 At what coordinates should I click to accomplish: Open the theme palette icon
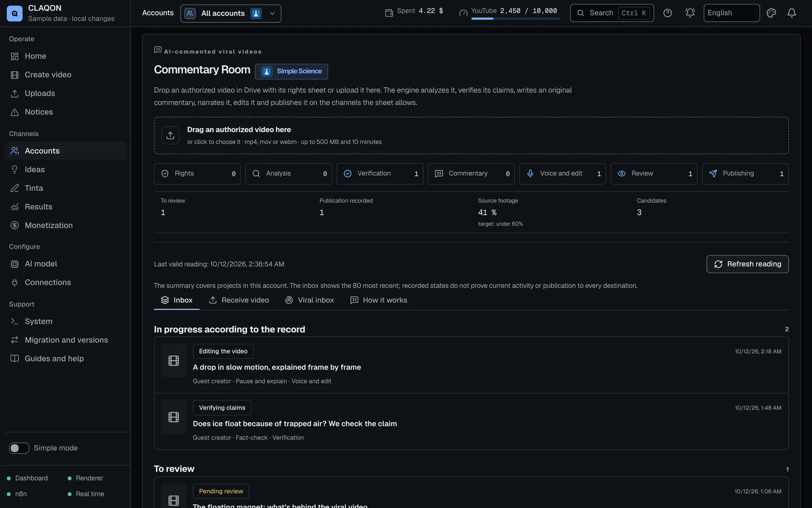[771, 13]
